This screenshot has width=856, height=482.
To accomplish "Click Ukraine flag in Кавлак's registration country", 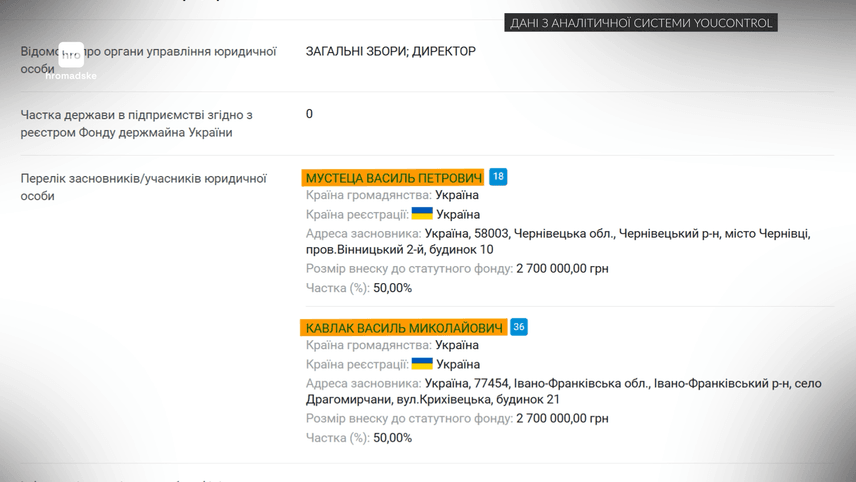I will (422, 364).
